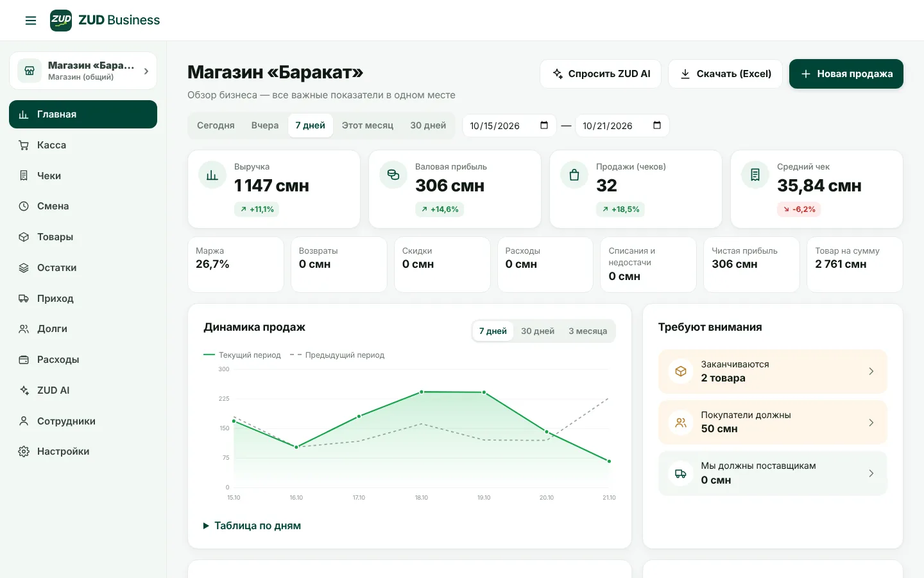Open Чеки via receipt icon
Image resolution: width=924 pixels, height=578 pixels.
pos(24,175)
